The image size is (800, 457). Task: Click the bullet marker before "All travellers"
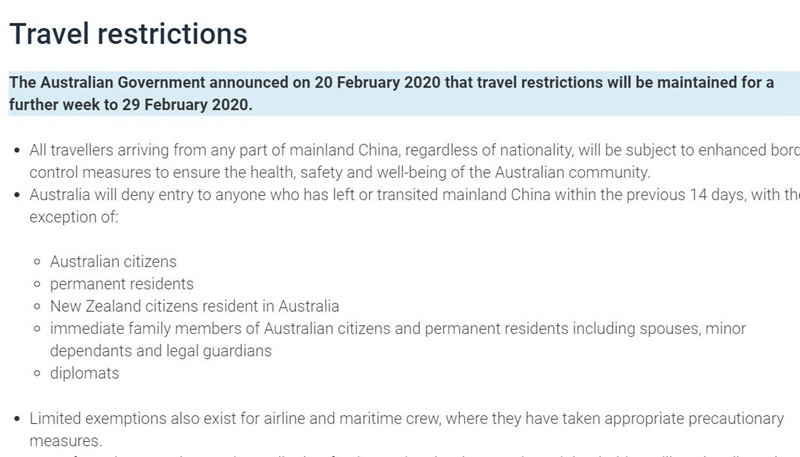pyautogui.click(x=15, y=151)
